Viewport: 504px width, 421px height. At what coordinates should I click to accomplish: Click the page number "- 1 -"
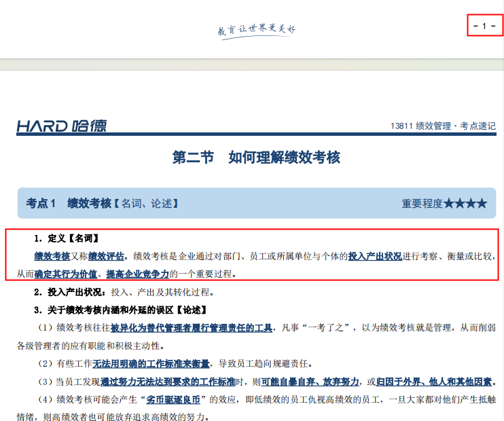[x=484, y=26]
